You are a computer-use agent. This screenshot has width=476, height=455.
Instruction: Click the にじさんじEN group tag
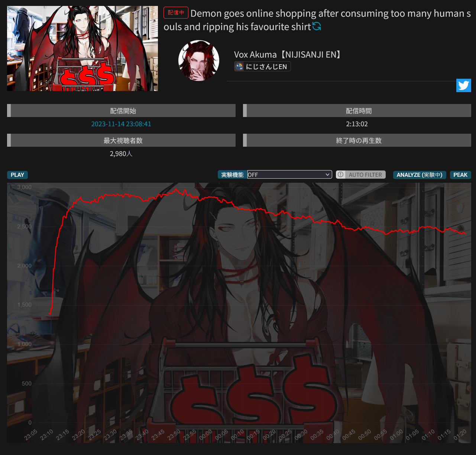262,66
